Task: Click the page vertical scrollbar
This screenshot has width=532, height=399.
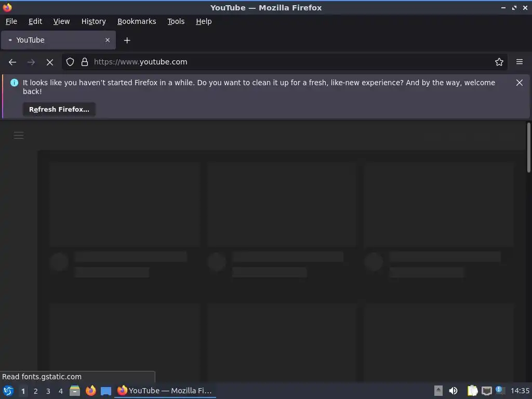Action: click(x=528, y=148)
